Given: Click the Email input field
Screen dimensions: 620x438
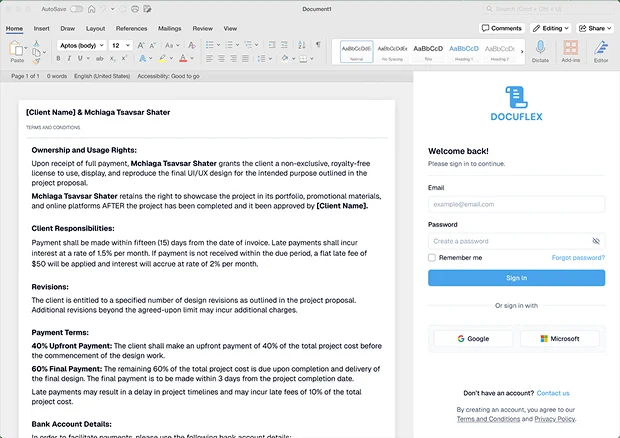Looking at the screenshot, I should (x=516, y=204).
